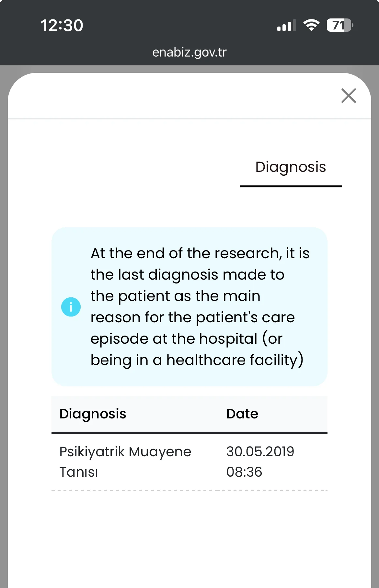Tap the blue info icon
This screenshot has height=588, width=379.
tap(71, 307)
